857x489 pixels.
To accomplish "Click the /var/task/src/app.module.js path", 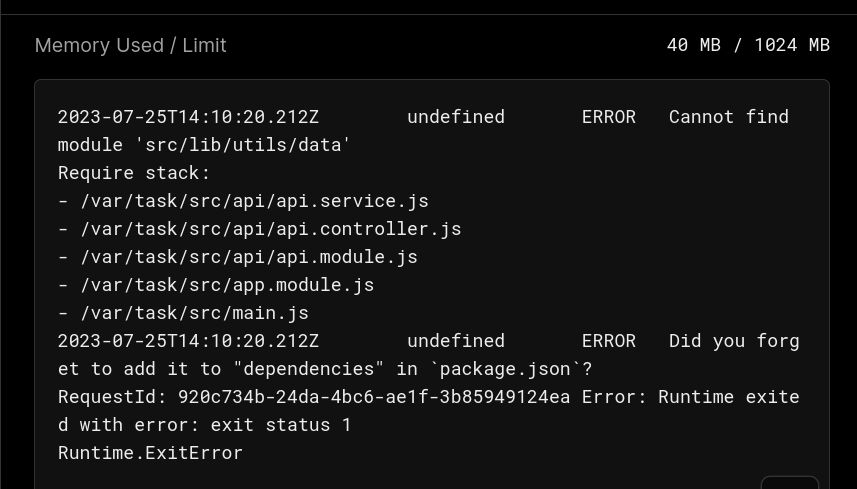I will pyautogui.click(x=227, y=285).
